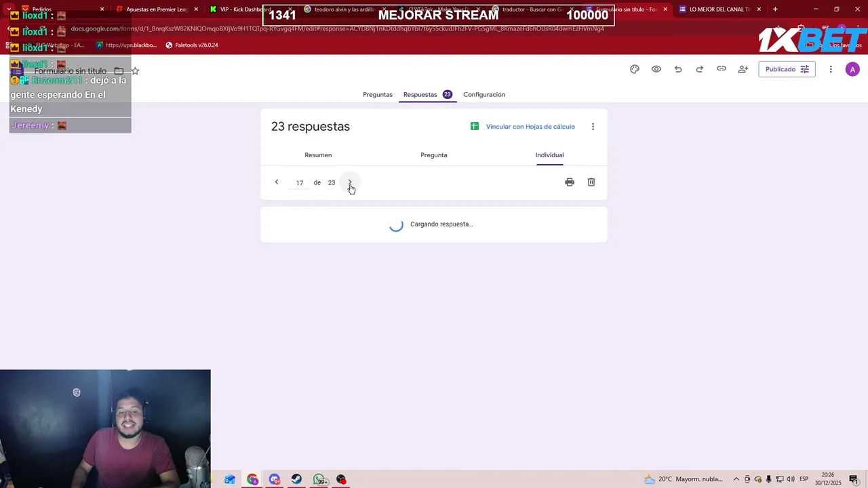Open the upn.blackbo... bookmark
The width and height of the screenshot is (868, 488).
point(127,45)
